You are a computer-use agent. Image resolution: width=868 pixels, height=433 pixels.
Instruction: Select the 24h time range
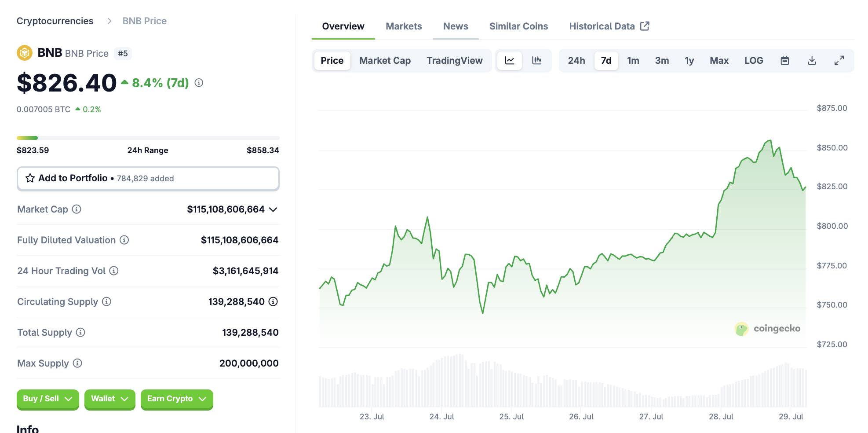pyautogui.click(x=576, y=61)
